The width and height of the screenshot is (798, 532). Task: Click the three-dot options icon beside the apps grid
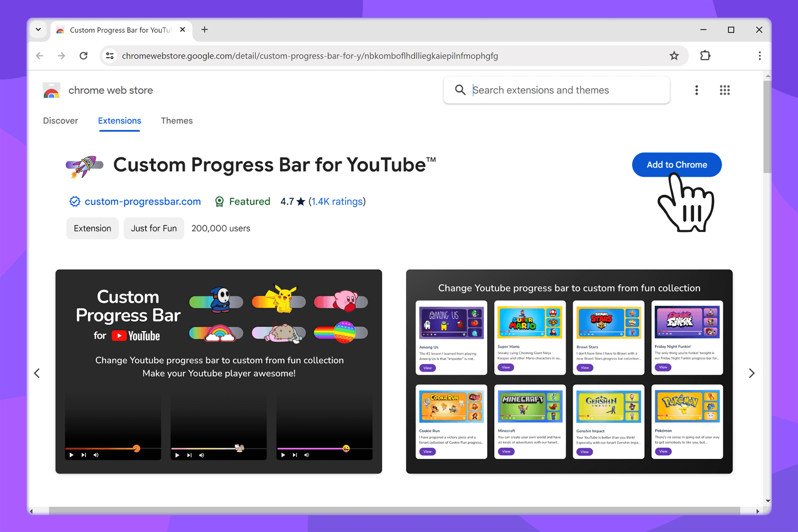pyautogui.click(x=697, y=90)
